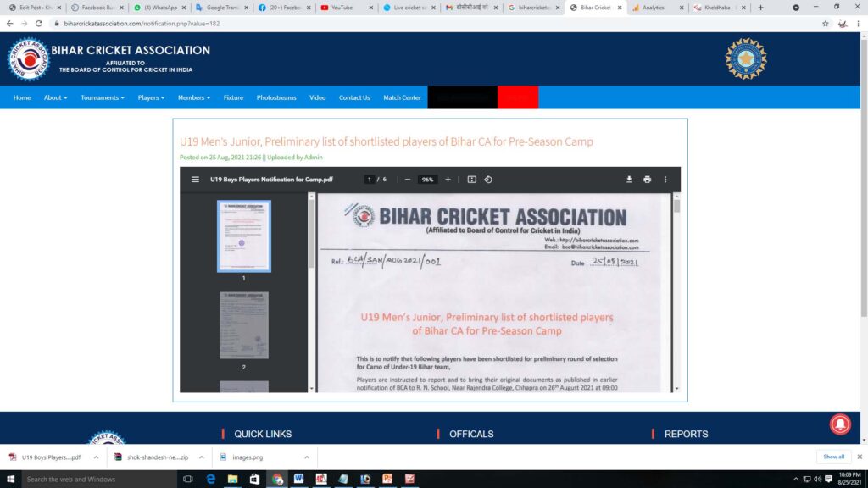Select PDF page 2 thumbnail

click(243, 325)
